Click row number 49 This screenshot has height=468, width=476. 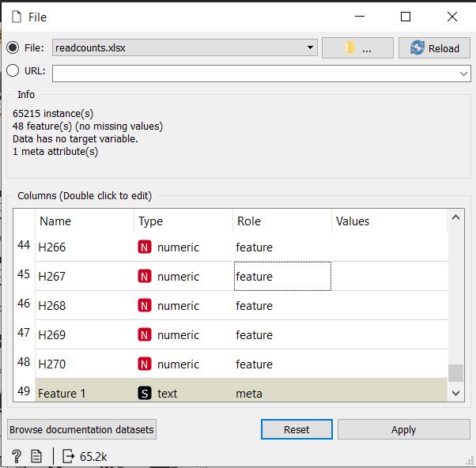(24, 391)
